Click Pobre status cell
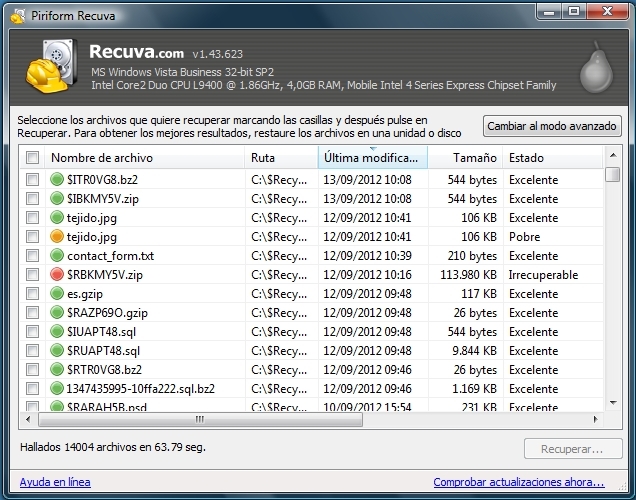The height and width of the screenshot is (500, 636). coord(524,236)
